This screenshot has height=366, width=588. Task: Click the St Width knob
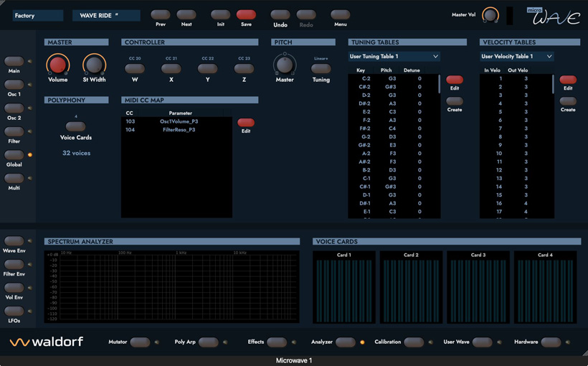tap(94, 65)
